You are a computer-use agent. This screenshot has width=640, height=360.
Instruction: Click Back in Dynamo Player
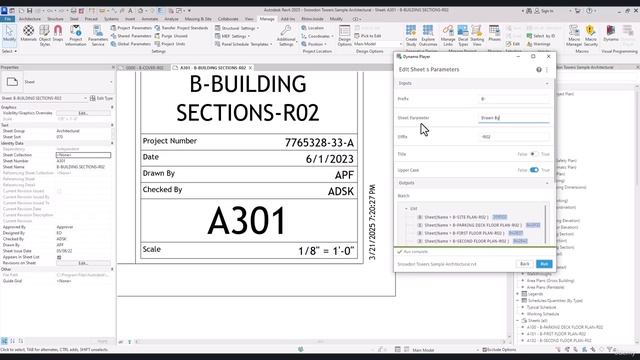click(x=524, y=264)
